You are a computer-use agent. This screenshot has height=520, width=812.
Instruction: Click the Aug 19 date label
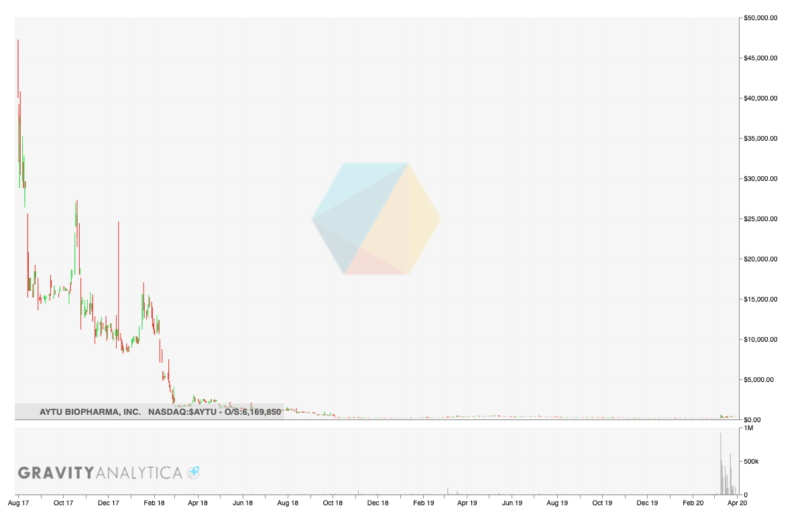(557, 502)
